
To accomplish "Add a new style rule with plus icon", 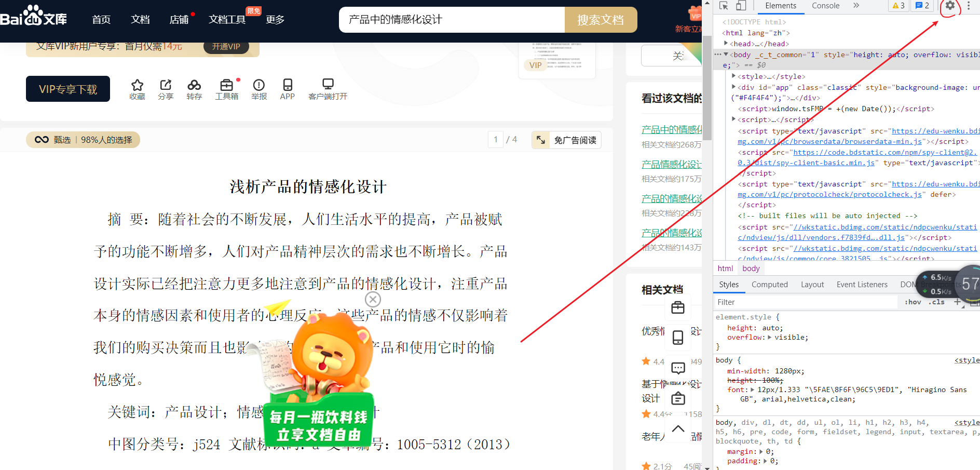I will tap(957, 302).
